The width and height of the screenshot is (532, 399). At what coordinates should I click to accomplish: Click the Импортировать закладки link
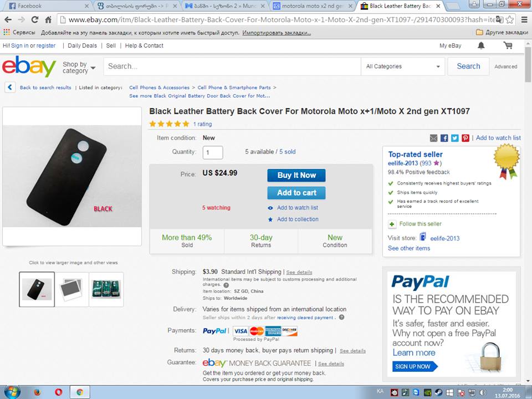[x=277, y=33]
